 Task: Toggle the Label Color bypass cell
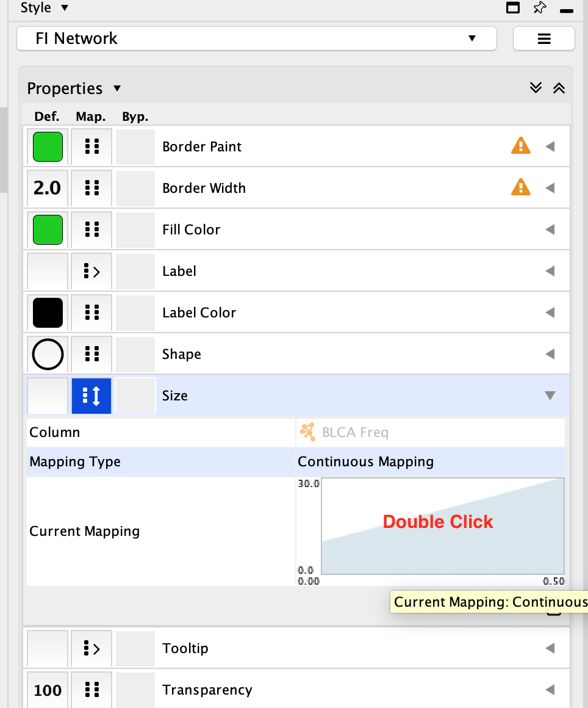point(135,312)
